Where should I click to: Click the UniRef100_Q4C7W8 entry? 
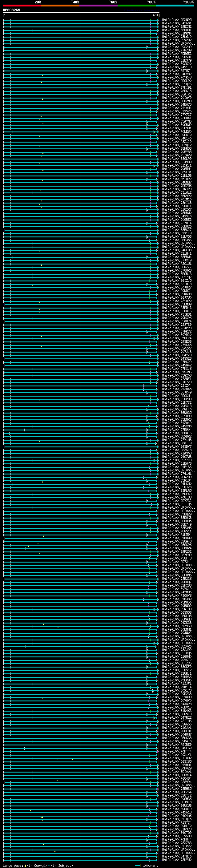click(x=177, y=457)
